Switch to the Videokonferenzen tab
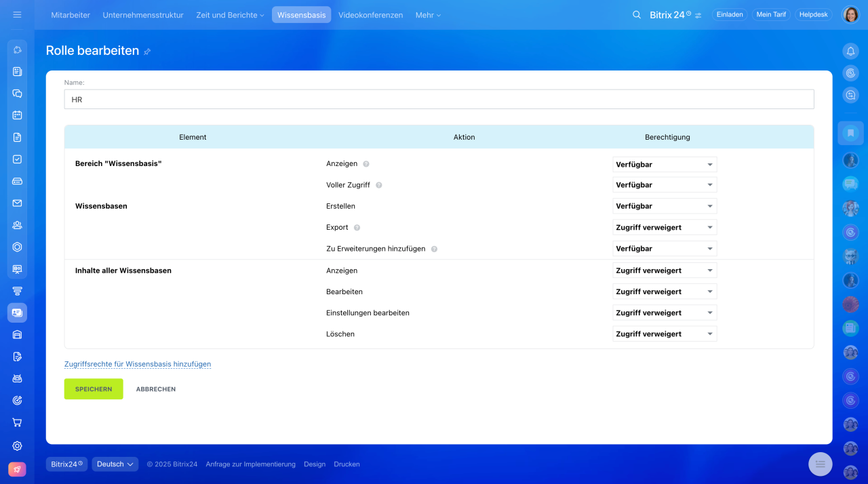 [370, 15]
